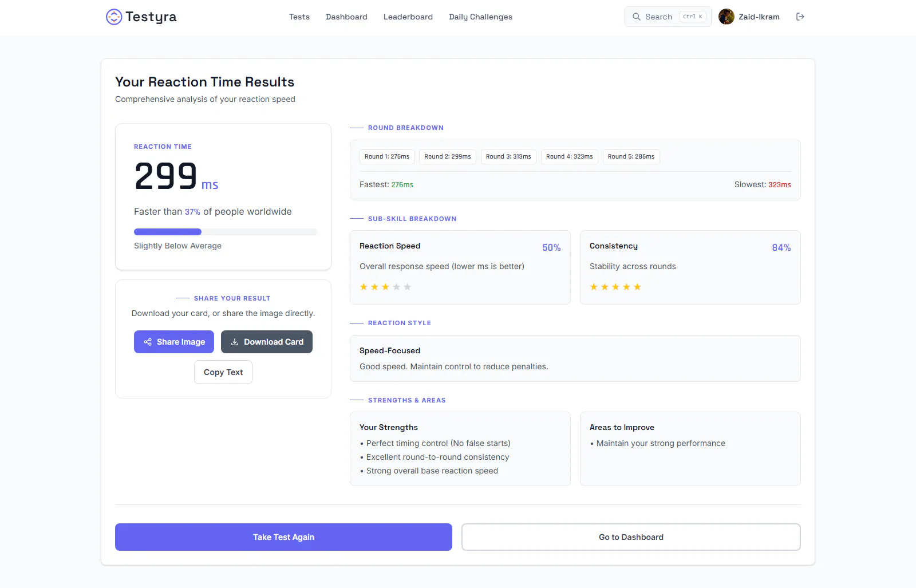The height and width of the screenshot is (588, 916).
Task: Click Excellent round-to-round consistency item
Action: [437, 457]
